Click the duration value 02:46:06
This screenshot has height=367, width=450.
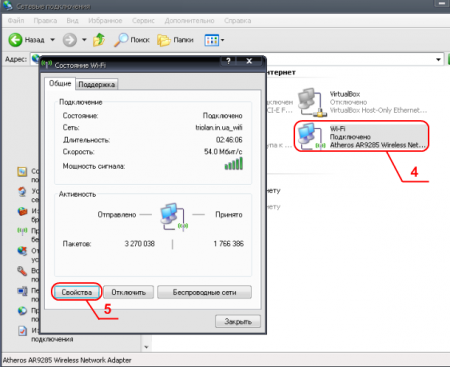pos(229,140)
